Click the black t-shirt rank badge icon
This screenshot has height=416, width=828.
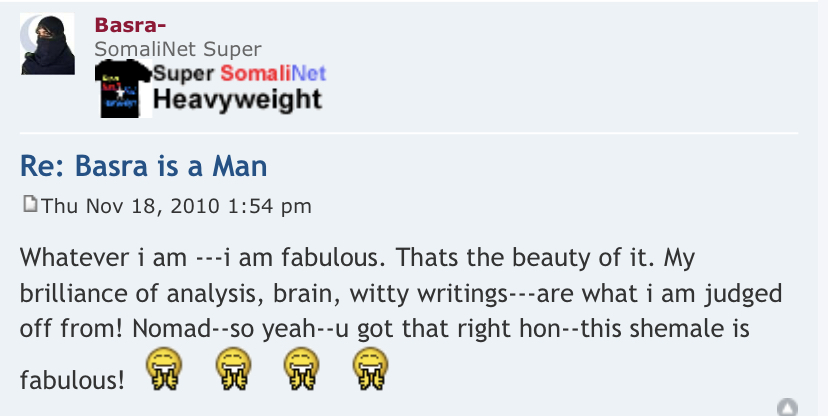(123, 90)
